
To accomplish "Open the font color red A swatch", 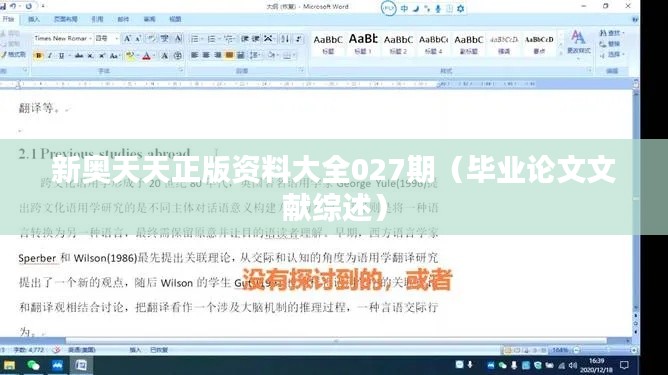I will [147, 55].
